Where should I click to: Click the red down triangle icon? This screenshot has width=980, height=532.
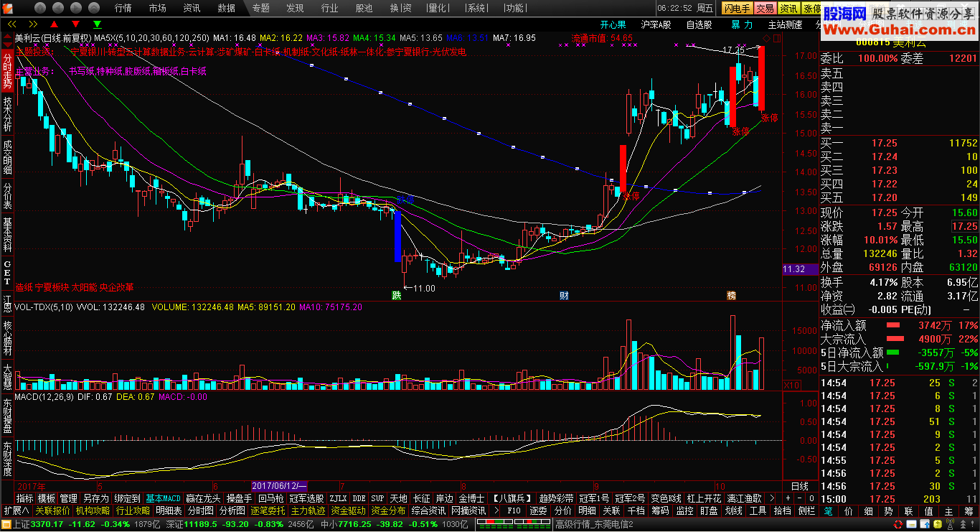[75, 24]
